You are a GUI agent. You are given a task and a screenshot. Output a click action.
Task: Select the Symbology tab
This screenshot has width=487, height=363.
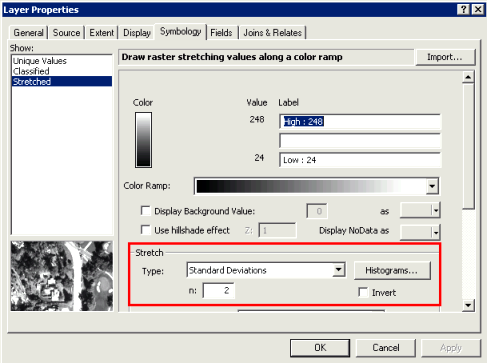[180, 31]
